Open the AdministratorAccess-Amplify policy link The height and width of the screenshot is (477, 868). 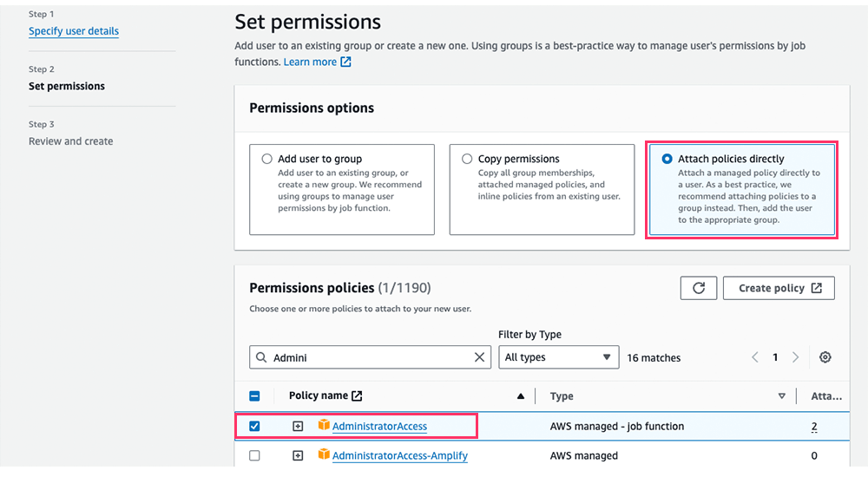coord(399,456)
